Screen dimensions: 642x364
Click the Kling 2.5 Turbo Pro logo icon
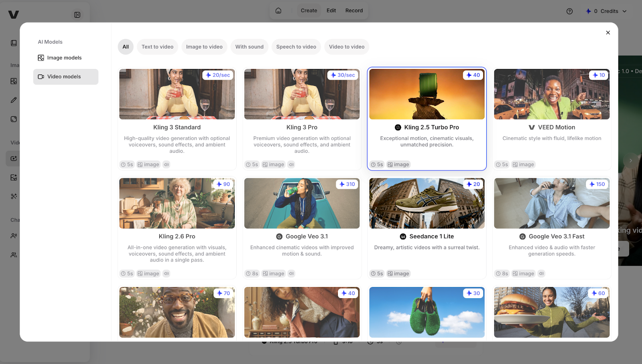click(398, 127)
